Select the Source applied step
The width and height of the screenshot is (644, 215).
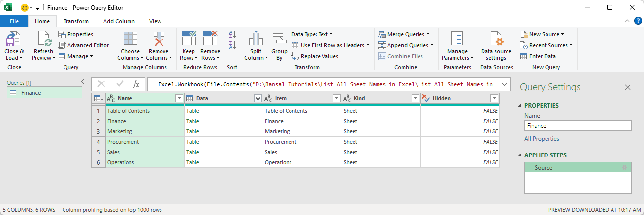coord(578,168)
